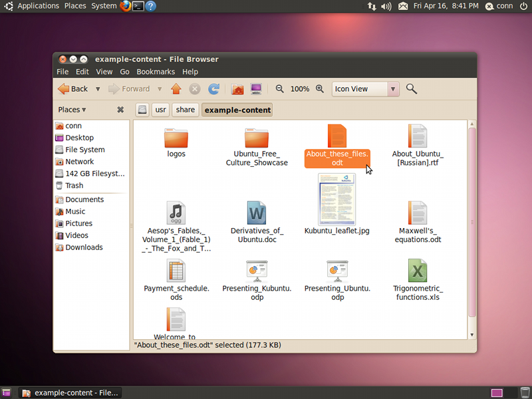Select the Presenting_Ubuntu.odp presentation icon
The height and width of the screenshot is (399, 532).
pyautogui.click(x=337, y=271)
